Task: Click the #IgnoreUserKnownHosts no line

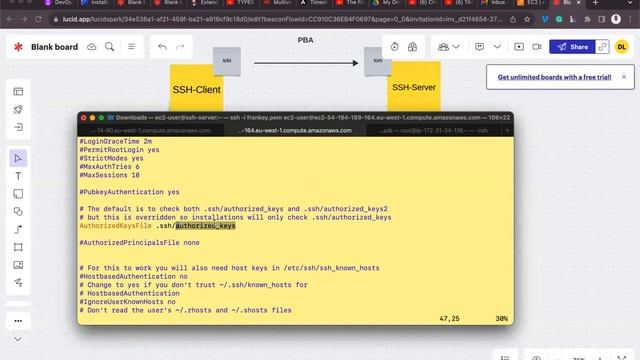Action: [x=127, y=302]
